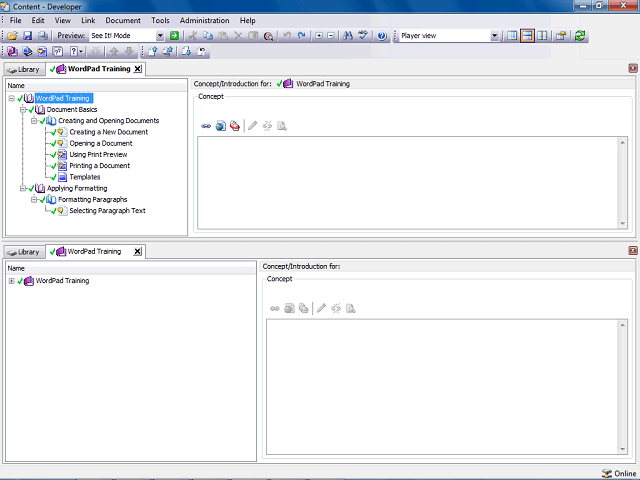This screenshot has width=640, height=480.
Task: Collapse the Applying Formatting node
Action: (23, 188)
